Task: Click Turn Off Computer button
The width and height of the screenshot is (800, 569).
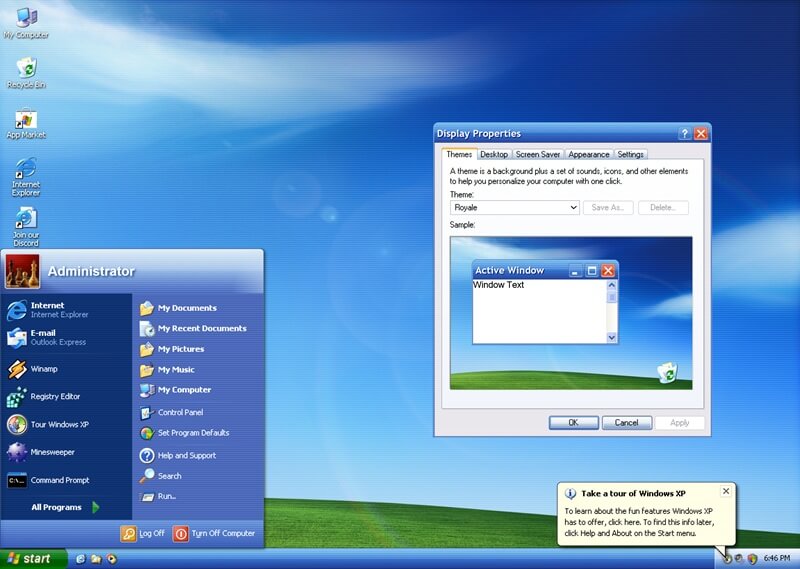Action: point(214,533)
